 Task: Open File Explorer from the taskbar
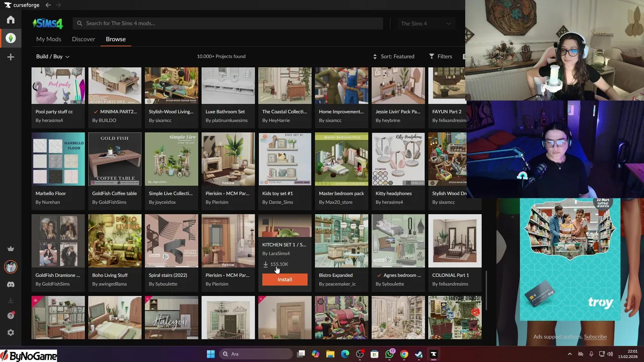pyautogui.click(x=331, y=354)
